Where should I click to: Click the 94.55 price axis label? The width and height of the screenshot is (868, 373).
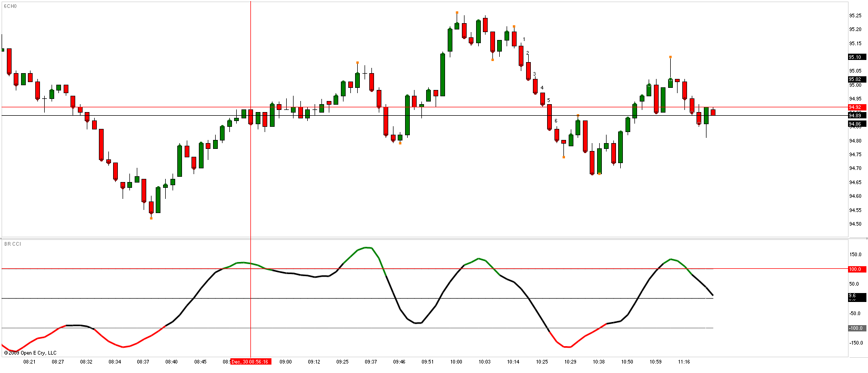(x=855, y=210)
